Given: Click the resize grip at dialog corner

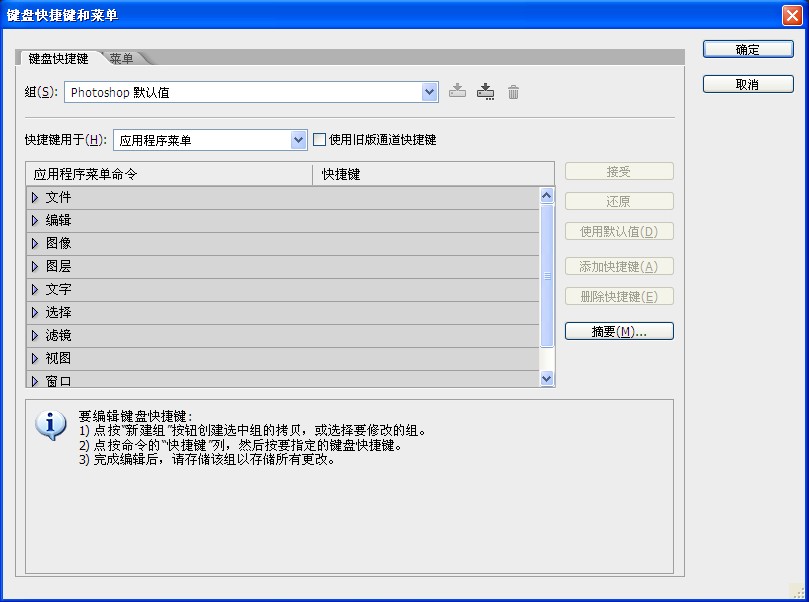Looking at the screenshot, I should [x=798, y=591].
